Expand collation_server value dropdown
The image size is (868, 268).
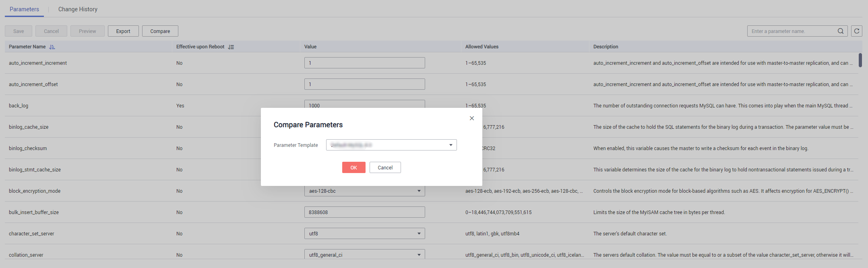[x=364, y=255]
